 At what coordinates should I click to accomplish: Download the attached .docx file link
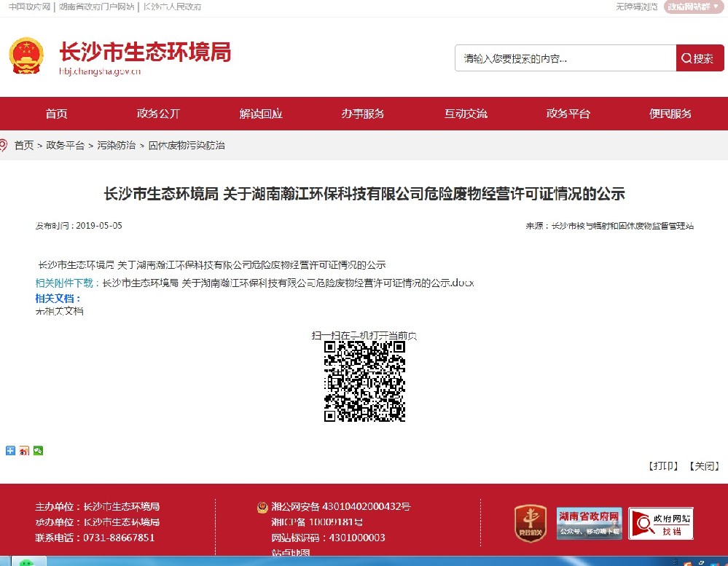point(288,283)
